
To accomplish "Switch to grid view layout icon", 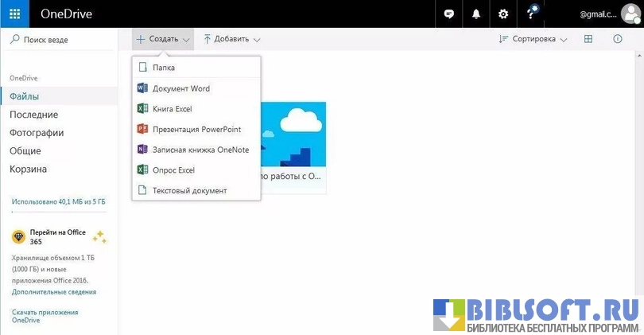I will [588, 39].
